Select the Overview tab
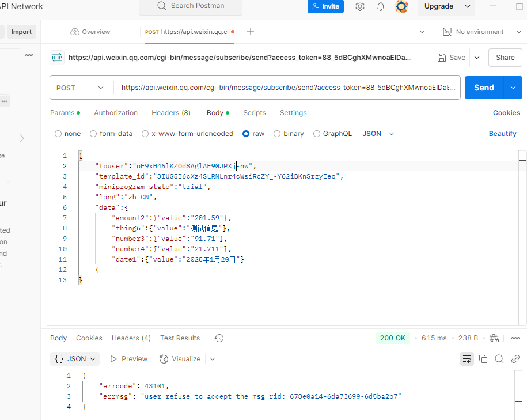The width and height of the screenshot is (527, 420). pyautogui.click(x=90, y=32)
